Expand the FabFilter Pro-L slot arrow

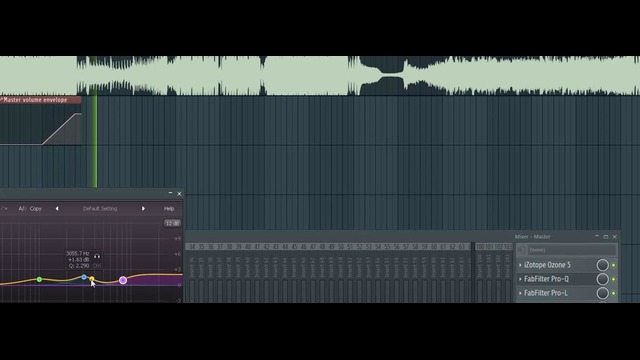520,293
